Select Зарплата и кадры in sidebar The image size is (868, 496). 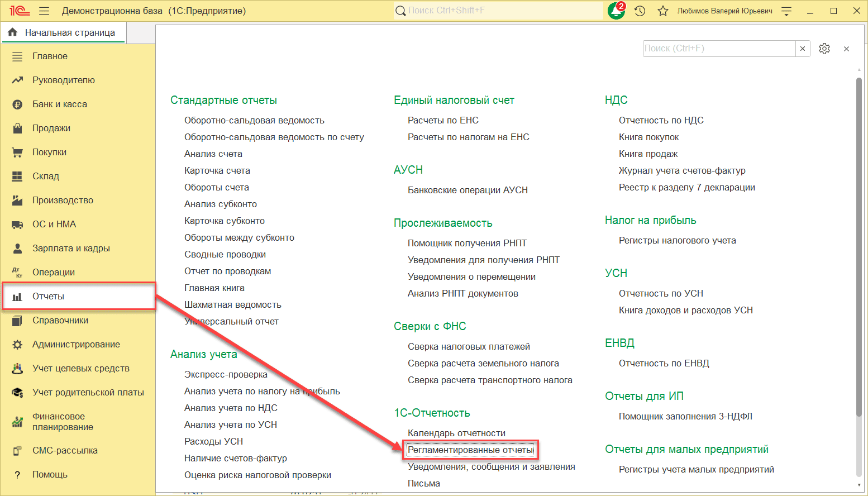tap(71, 248)
